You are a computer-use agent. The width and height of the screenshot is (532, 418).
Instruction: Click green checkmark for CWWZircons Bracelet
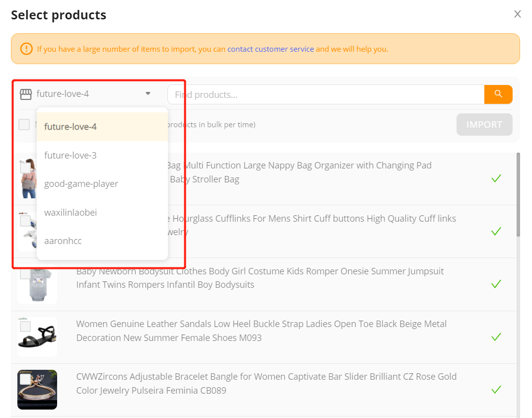tap(496, 390)
